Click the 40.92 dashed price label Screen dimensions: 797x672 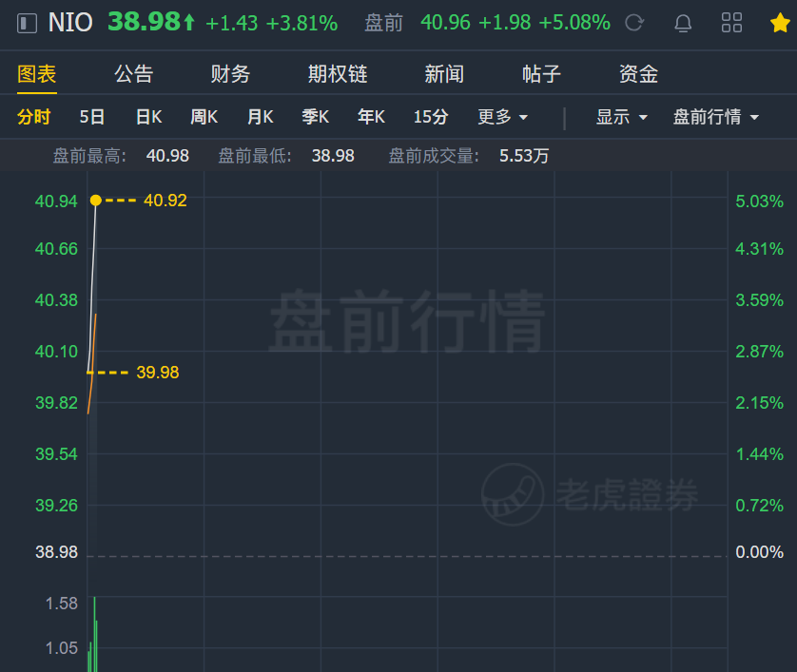(165, 201)
